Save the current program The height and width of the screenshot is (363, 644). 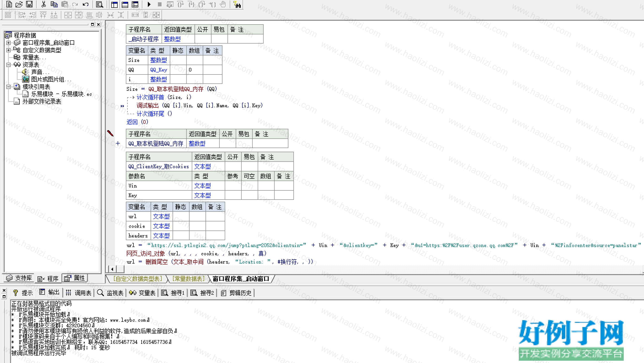29,4
